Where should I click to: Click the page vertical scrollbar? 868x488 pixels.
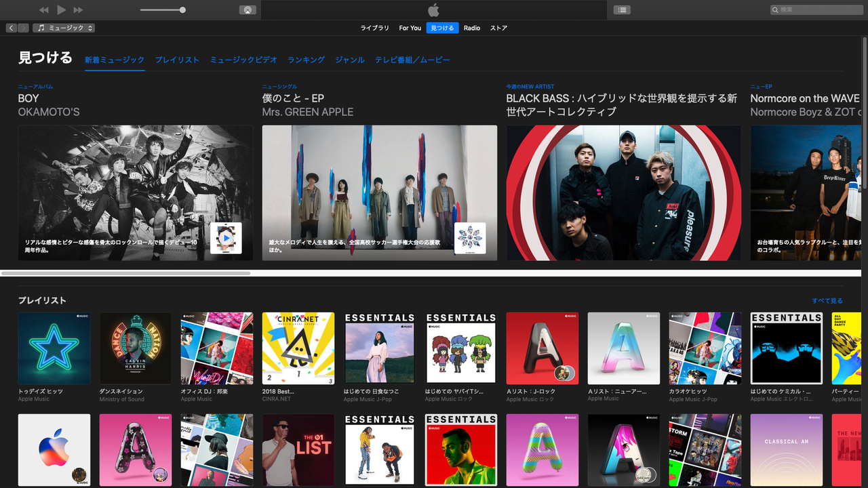coord(864,112)
